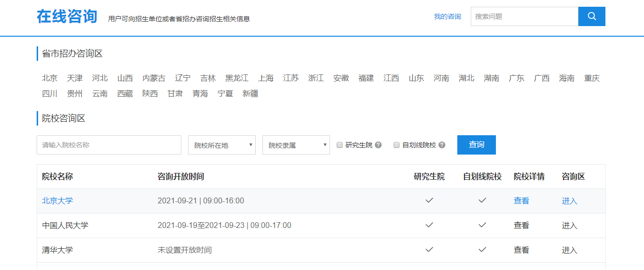This screenshot has width=644, height=270.
Task: Select 西藏 province link
Action: click(125, 94)
